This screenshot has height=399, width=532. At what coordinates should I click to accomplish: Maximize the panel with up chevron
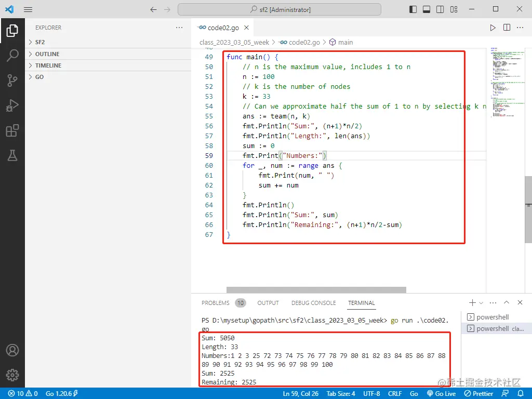(507, 302)
